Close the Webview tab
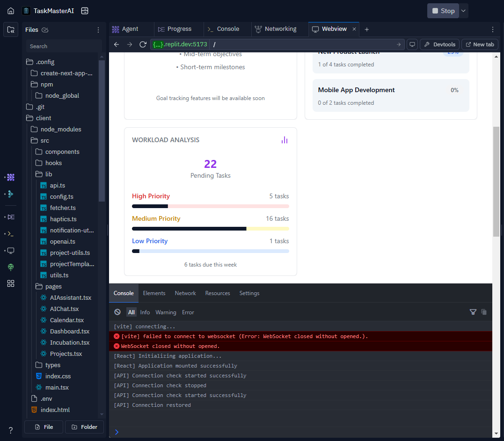This screenshot has height=441, width=504. pos(354,29)
